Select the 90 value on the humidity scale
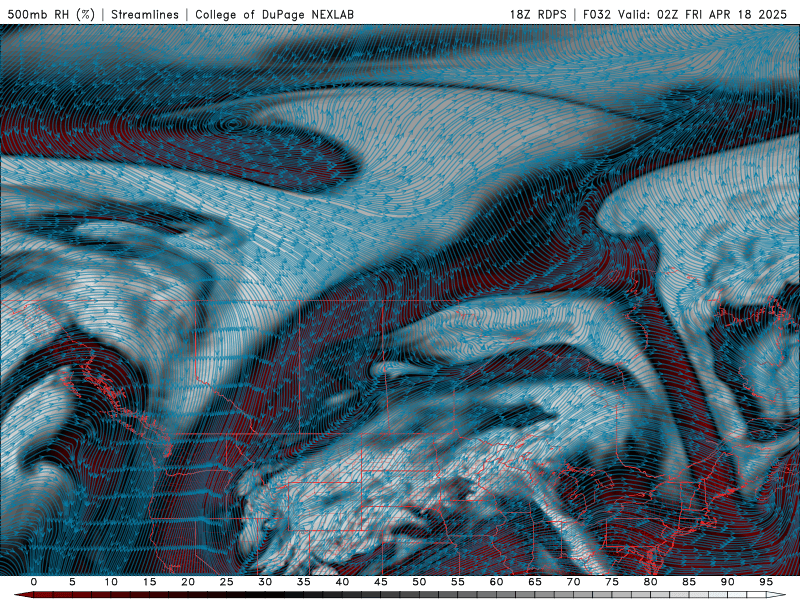The image size is (800, 600). 727,582
